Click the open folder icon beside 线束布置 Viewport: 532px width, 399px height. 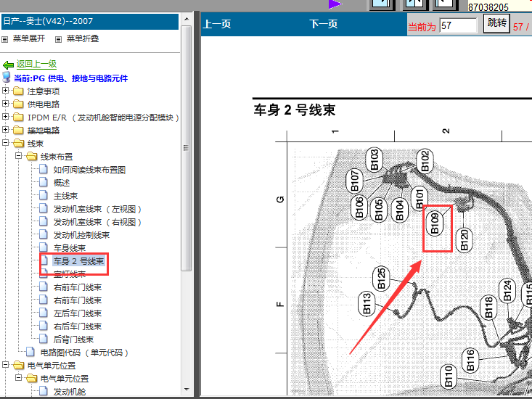click(31, 156)
